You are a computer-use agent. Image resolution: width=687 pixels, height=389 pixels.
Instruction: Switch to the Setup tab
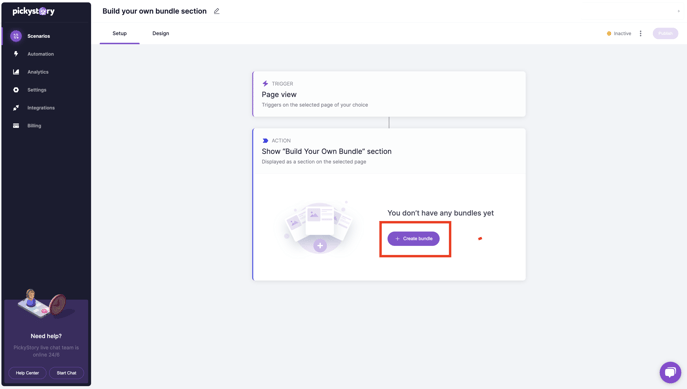coord(120,33)
